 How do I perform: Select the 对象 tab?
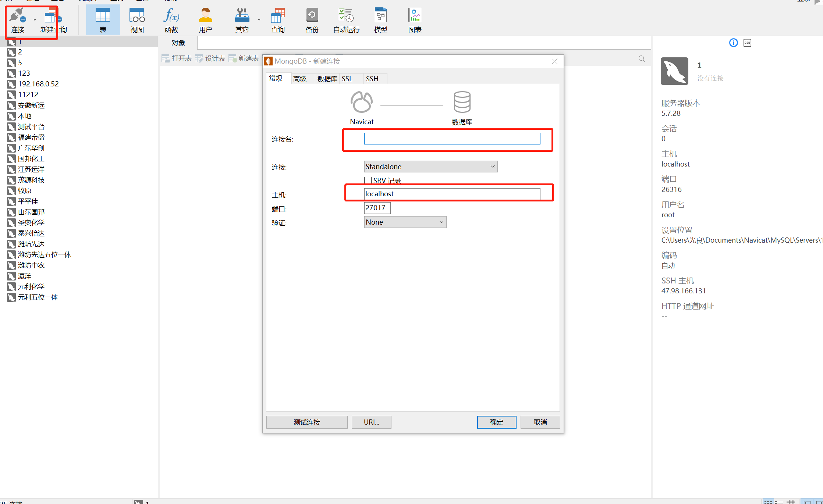click(x=178, y=43)
